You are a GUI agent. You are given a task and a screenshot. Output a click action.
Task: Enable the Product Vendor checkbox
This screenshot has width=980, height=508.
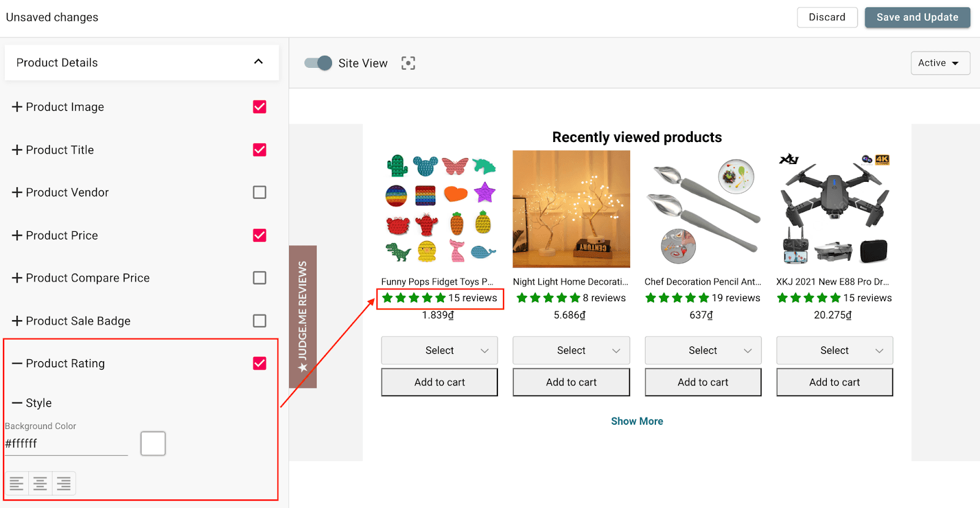(x=260, y=192)
